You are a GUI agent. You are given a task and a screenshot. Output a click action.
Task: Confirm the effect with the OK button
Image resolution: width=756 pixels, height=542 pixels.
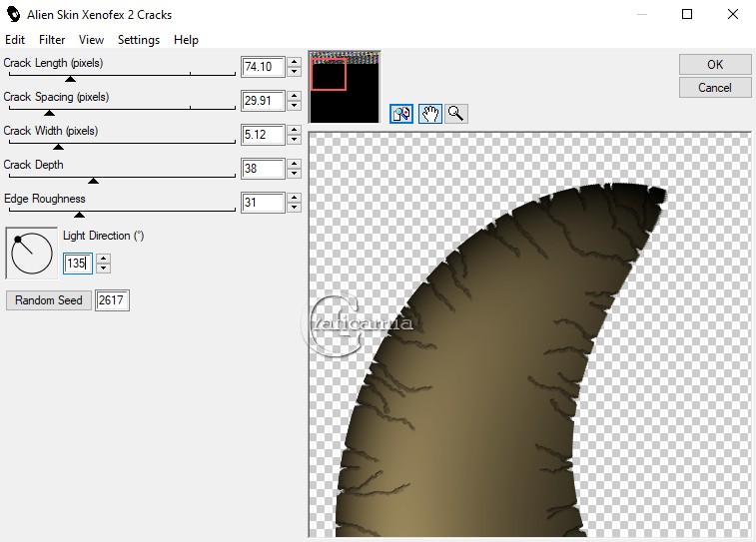pyautogui.click(x=715, y=65)
